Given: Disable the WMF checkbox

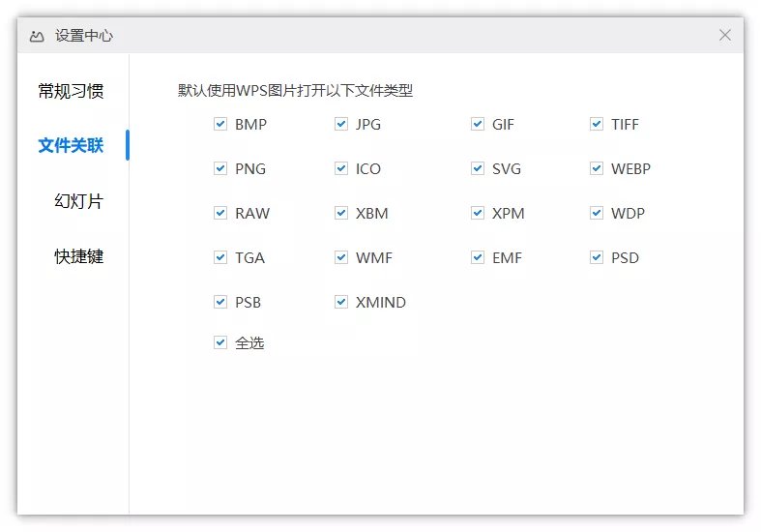Looking at the screenshot, I should pyautogui.click(x=341, y=257).
